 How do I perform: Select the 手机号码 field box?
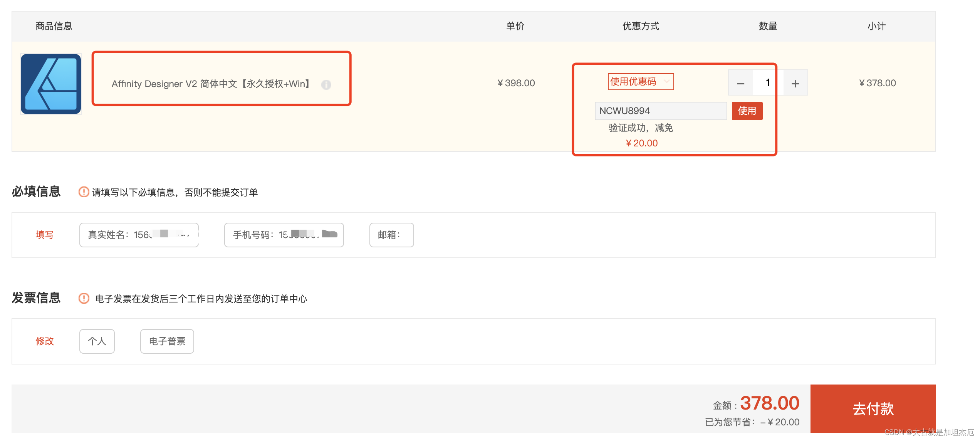284,235
